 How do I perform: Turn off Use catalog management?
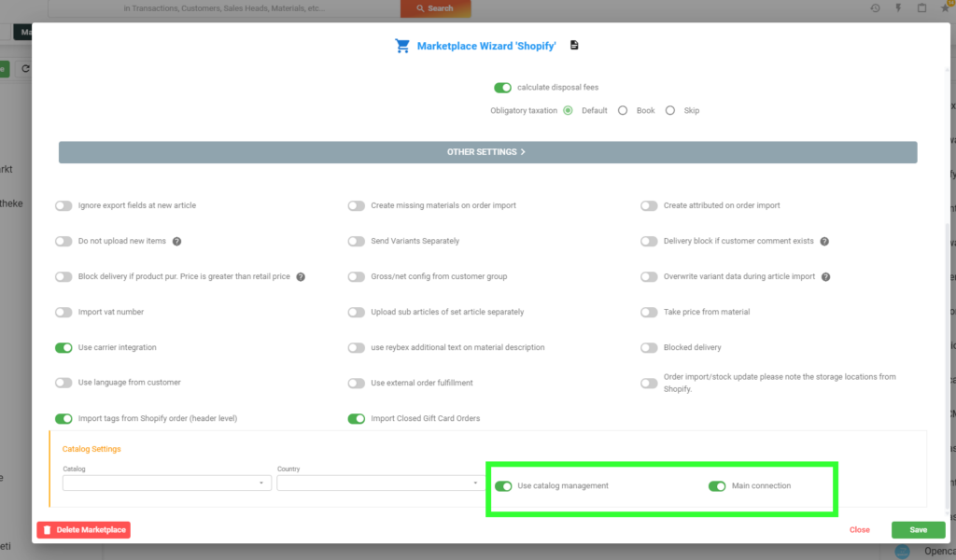(503, 486)
